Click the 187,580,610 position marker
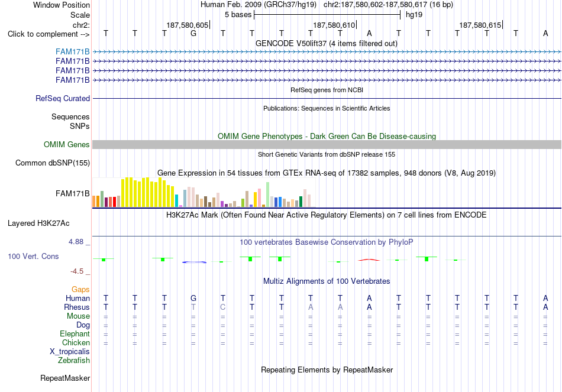Image resolution: width=562 pixels, height=392 pixels. 334,25
